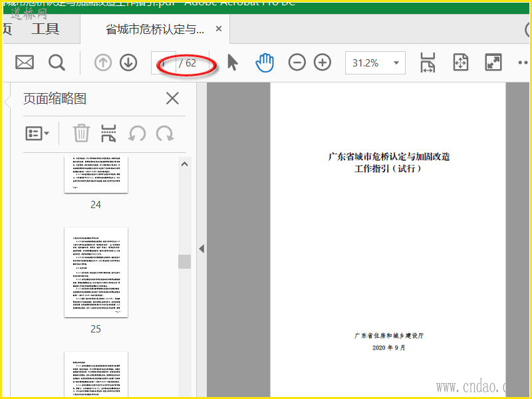The image size is (532, 399).
Task: Click the print pages icon in thumbnail panel
Action: pos(108,133)
